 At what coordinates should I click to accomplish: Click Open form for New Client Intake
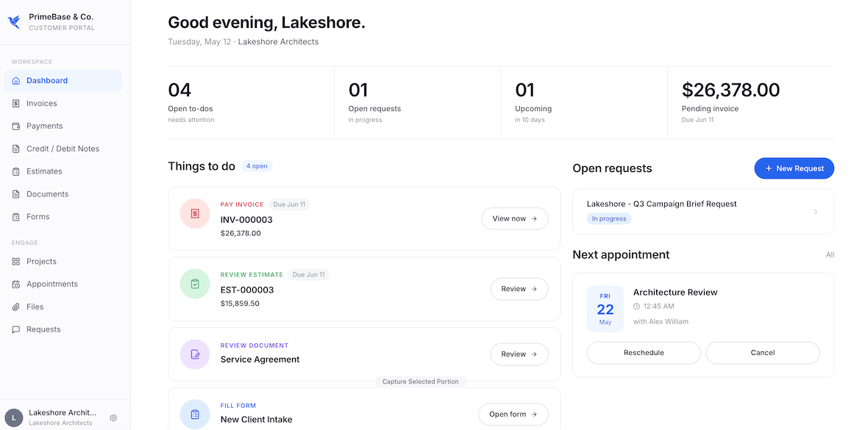513,415
